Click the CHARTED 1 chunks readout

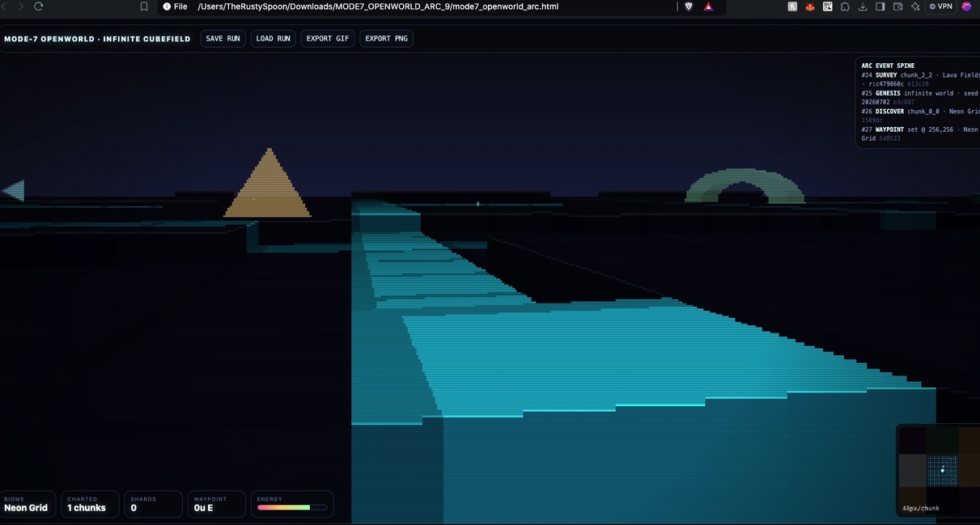90,504
